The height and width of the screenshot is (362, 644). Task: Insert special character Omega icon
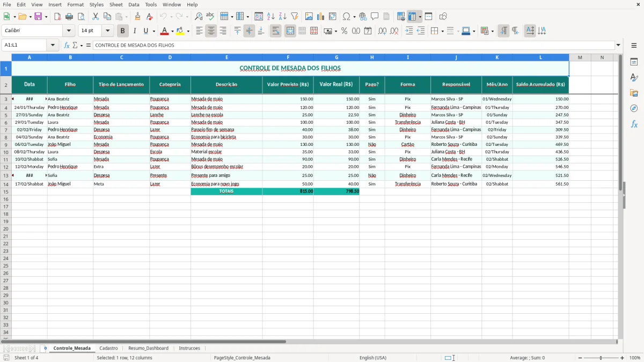(347, 17)
